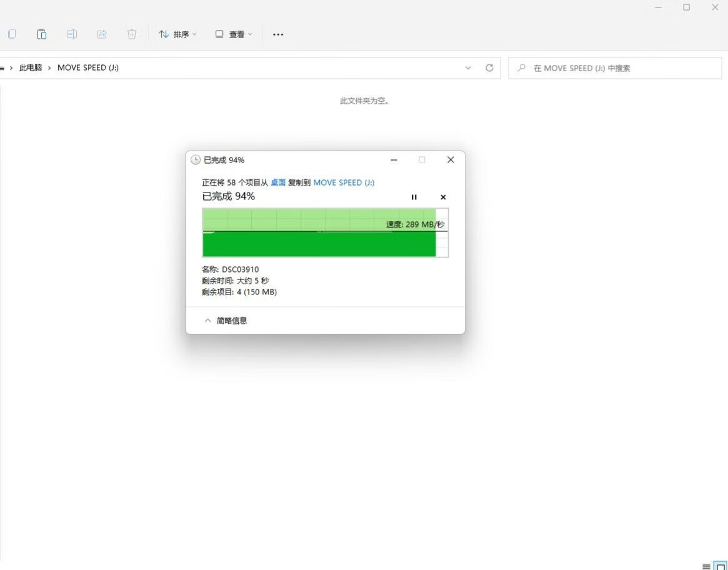Click the 此文件夹为空 empty folder message
The height and width of the screenshot is (570, 728).
pos(364,101)
